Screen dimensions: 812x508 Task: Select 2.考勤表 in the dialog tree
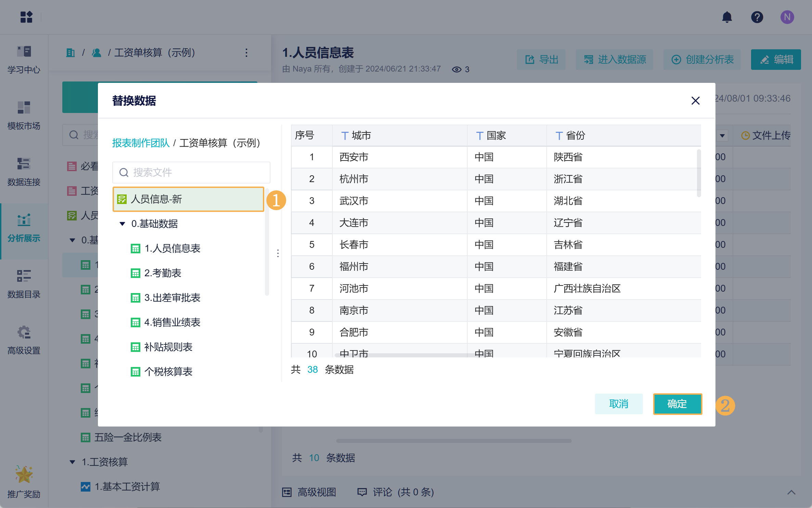click(x=163, y=273)
